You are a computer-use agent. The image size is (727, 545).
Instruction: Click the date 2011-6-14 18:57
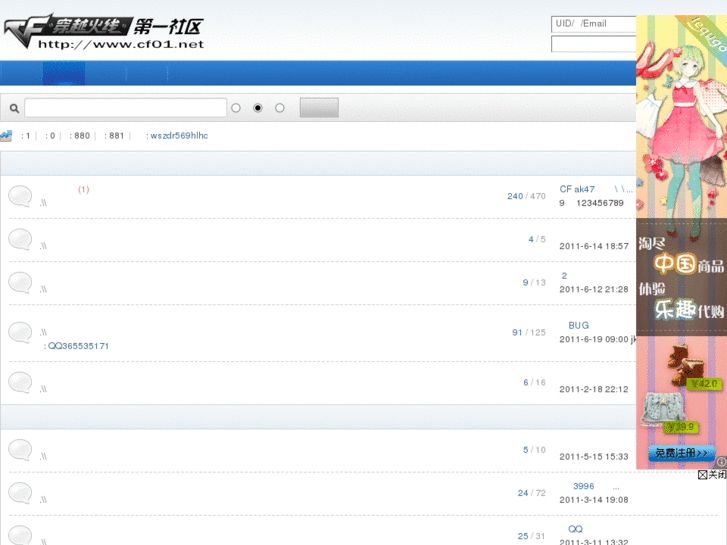pyautogui.click(x=594, y=246)
